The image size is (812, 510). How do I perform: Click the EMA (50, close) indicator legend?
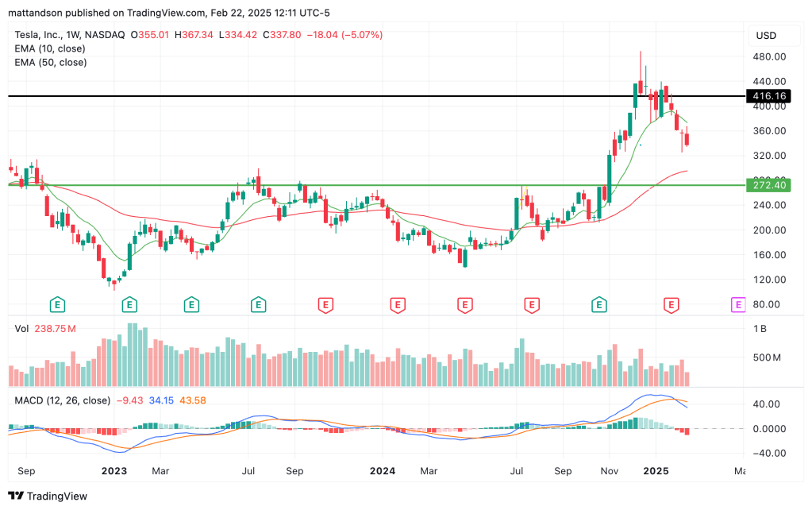click(x=52, y=62)
